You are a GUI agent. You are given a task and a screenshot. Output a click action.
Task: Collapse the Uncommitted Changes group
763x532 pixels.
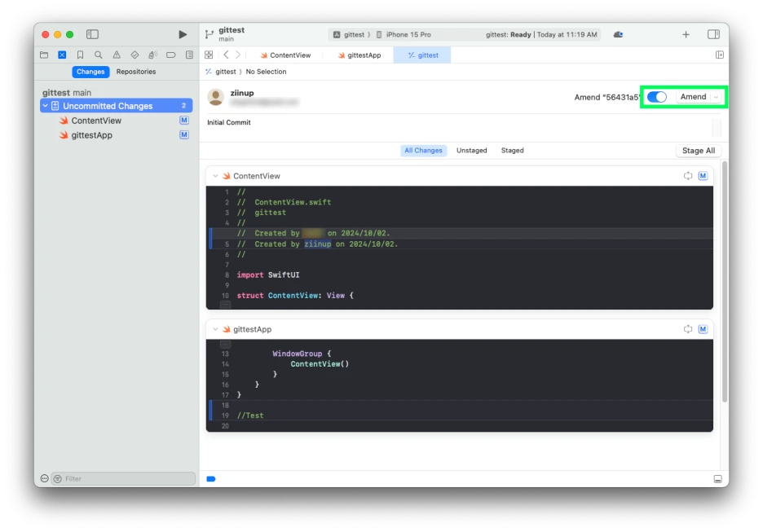[46, 106]
